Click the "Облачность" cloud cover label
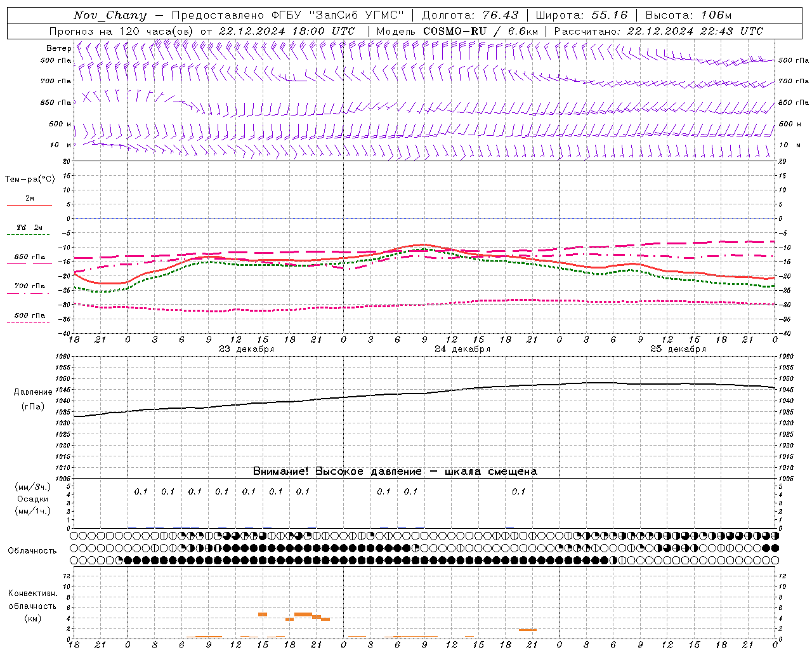This screenshot has width=812, height=650. [32, 551]
